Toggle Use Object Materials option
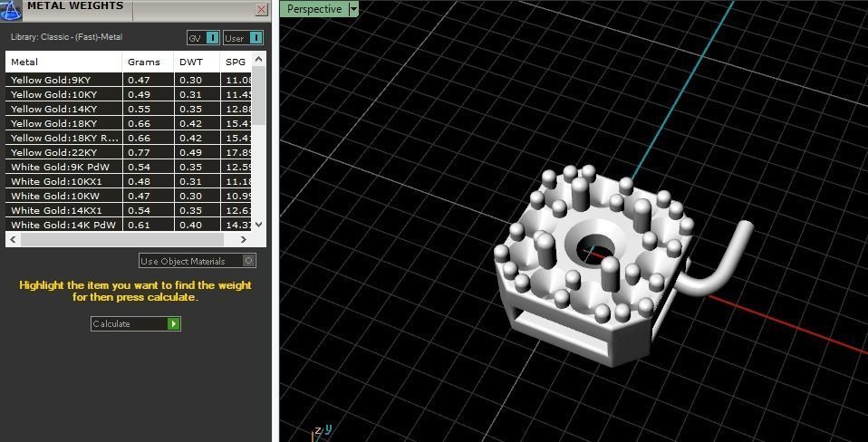868x442 pixels. coord(198,261)
